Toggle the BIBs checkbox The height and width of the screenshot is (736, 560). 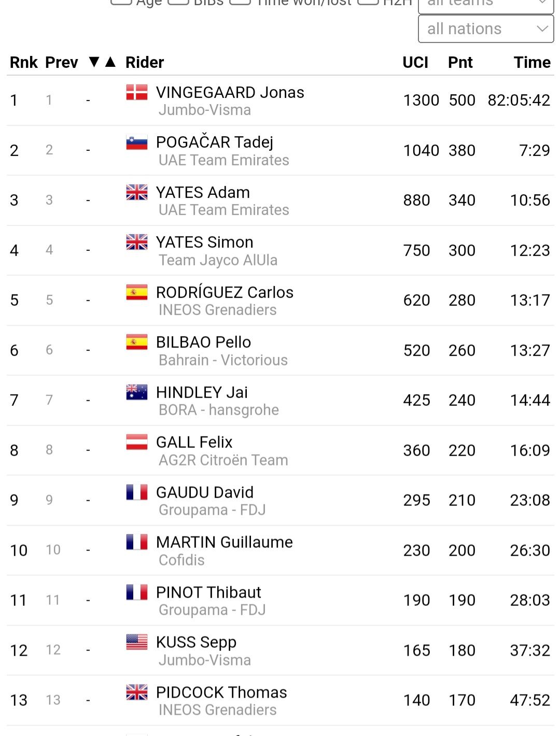coord(178,2)
